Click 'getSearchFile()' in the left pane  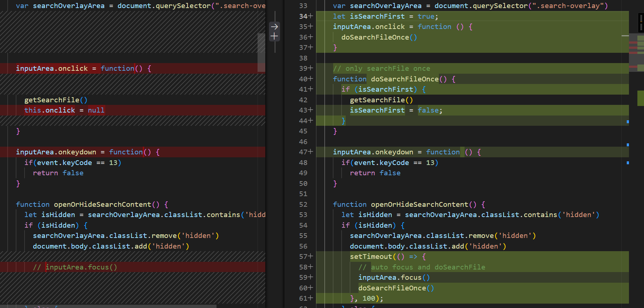point(56,100)
